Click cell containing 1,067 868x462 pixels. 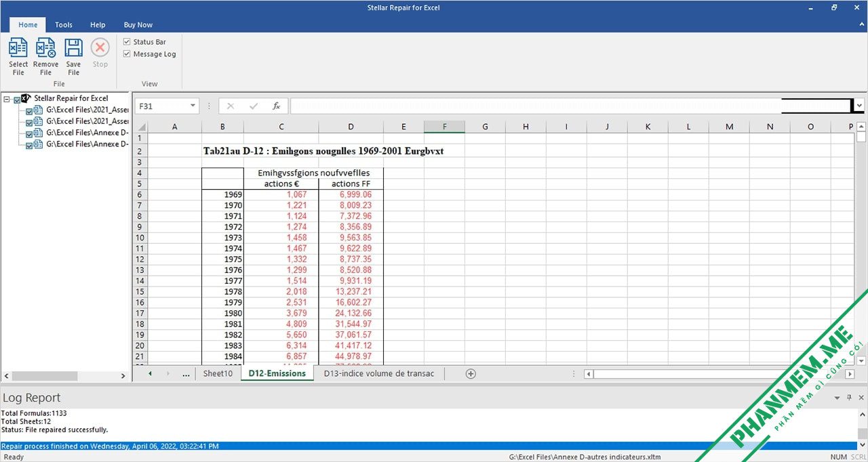pyautogui.click(x=281, y=194)
